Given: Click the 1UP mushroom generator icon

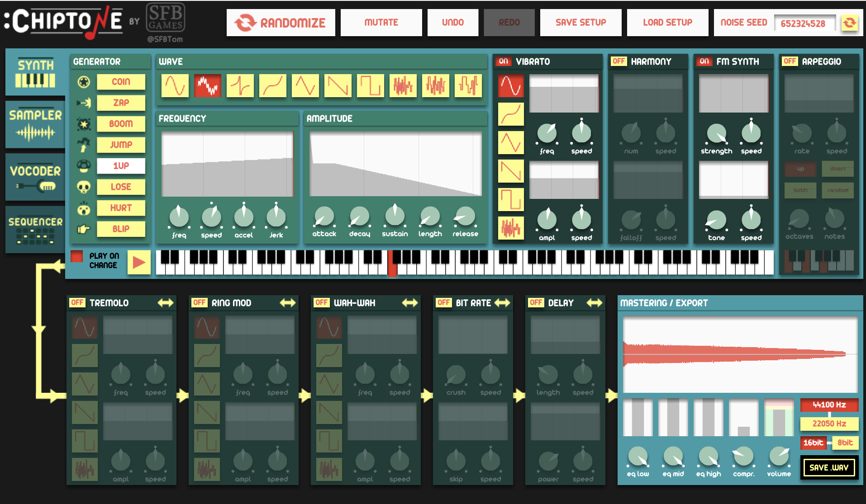Looking at the screenshot, I should click(84, 166).
